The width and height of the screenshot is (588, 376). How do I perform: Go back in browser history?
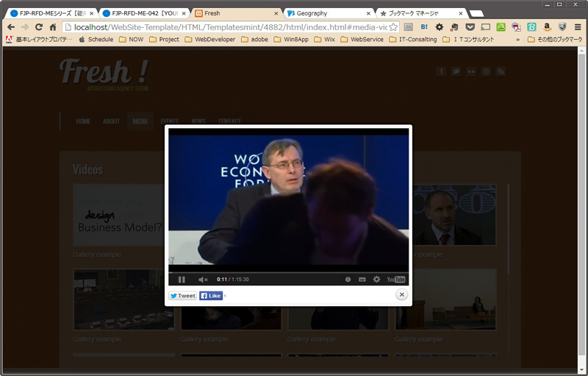(11, 27)
